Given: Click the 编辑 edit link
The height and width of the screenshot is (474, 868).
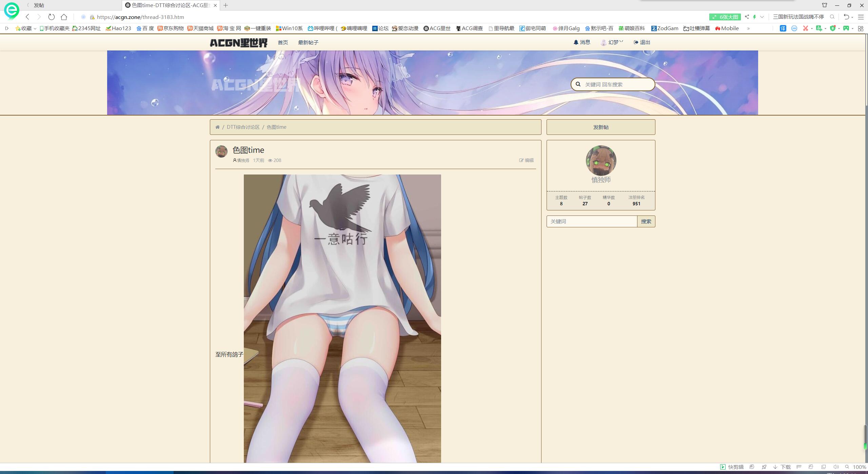Looking at the screenshot, I should pyautogui.click(x=526, y=160).
